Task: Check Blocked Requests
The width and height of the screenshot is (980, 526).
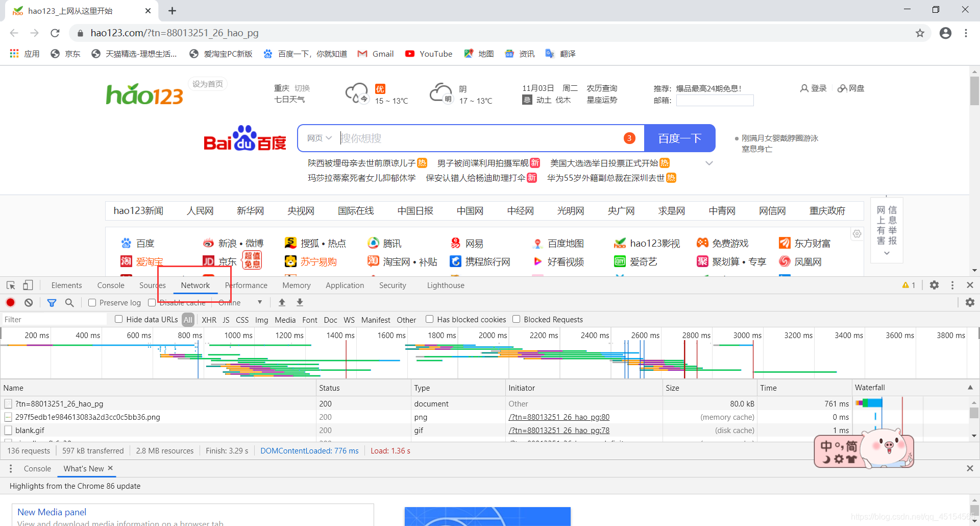Action: pyautogui.click(x=517, y=319)
